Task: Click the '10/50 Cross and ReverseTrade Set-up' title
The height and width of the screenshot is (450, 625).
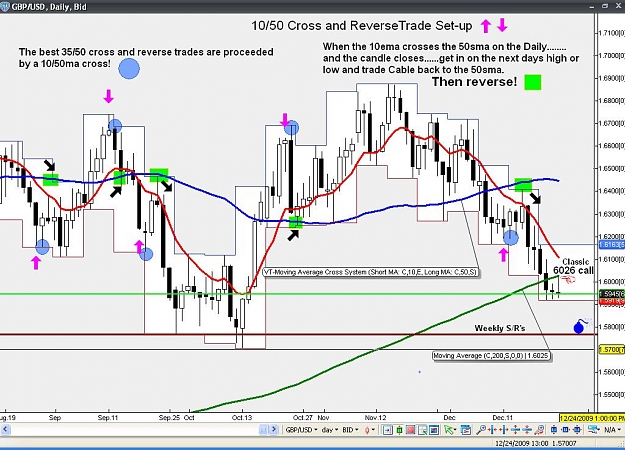Action: [x=362, y=26]
